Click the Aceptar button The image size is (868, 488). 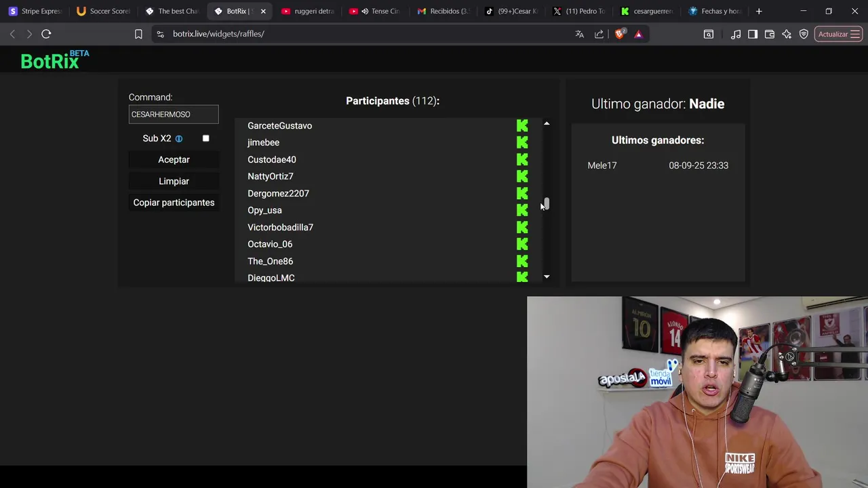(174, 159)
